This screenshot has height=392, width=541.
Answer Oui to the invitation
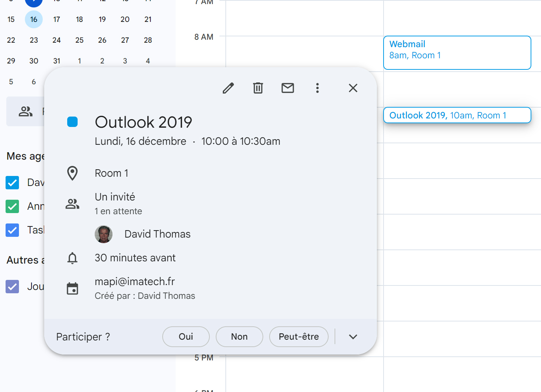point(186,337)
